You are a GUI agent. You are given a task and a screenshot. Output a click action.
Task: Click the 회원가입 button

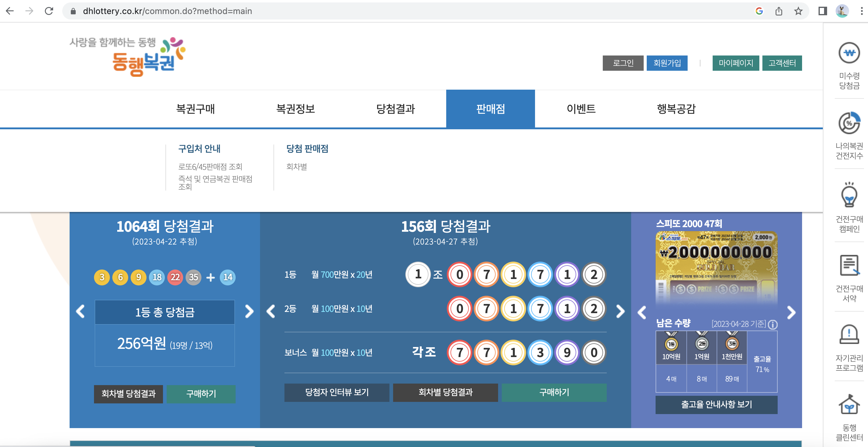[x=667, y=63]
